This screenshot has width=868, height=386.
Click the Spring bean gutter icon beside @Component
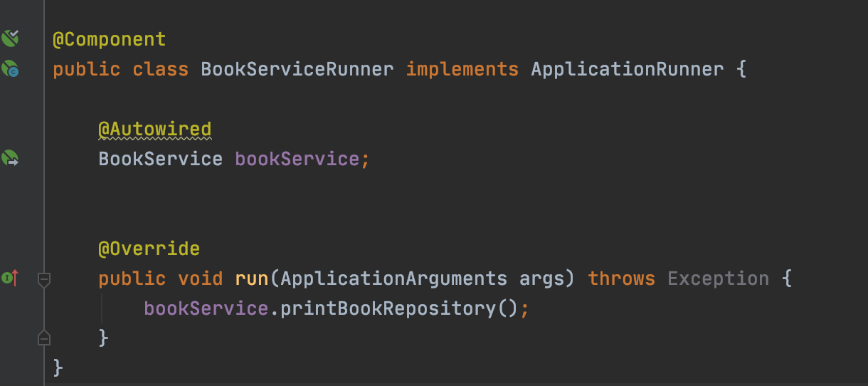(x=10, y=38)
